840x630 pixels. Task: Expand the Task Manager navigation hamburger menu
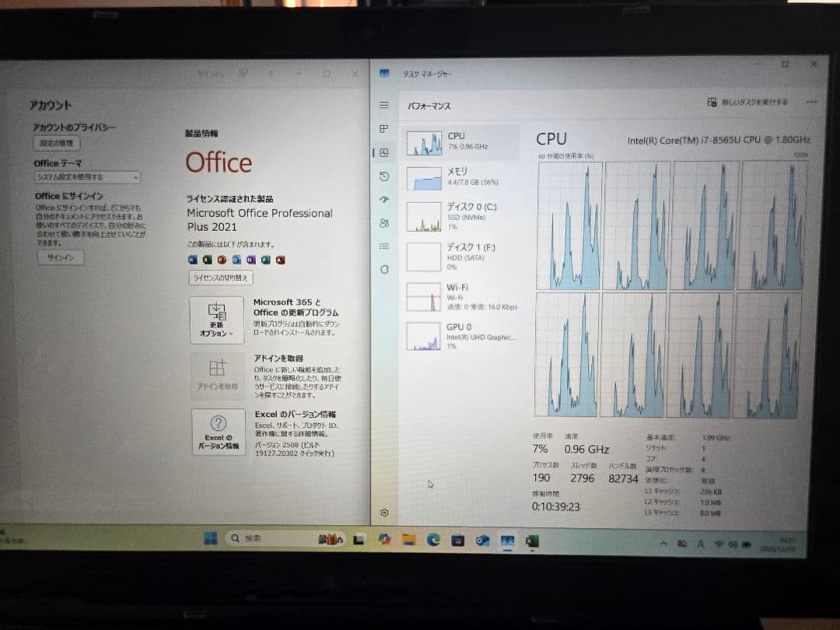tap(383, 105)
